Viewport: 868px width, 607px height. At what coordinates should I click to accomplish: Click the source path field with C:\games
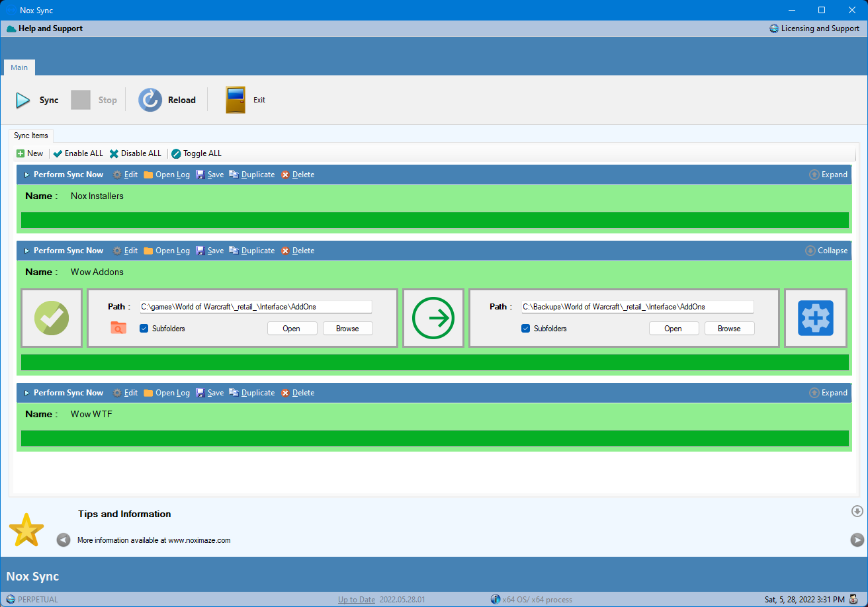point(255,307)
